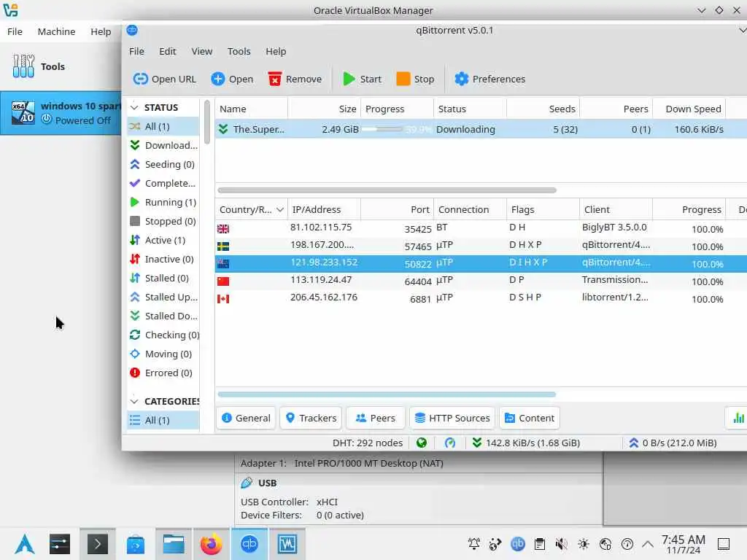Click the sidebar vertical scrollbar
This screenshot has height=560, width=747.
[206, 122]
